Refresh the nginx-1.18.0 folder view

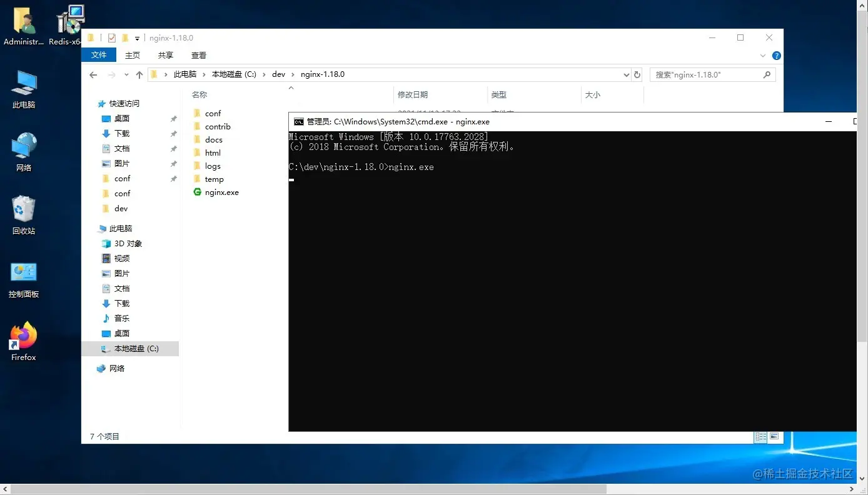[x=637, y=74]
